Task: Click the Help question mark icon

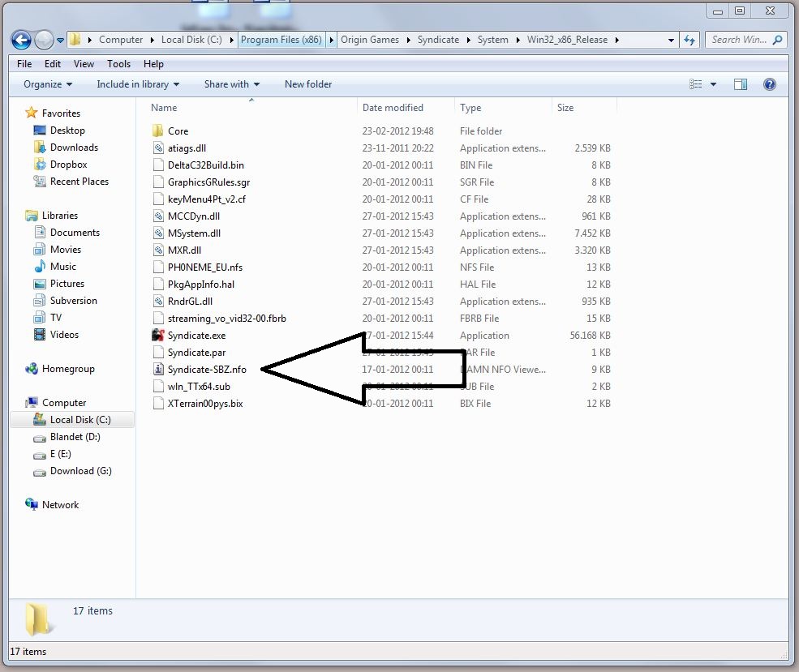Action: tap(770, 84)
